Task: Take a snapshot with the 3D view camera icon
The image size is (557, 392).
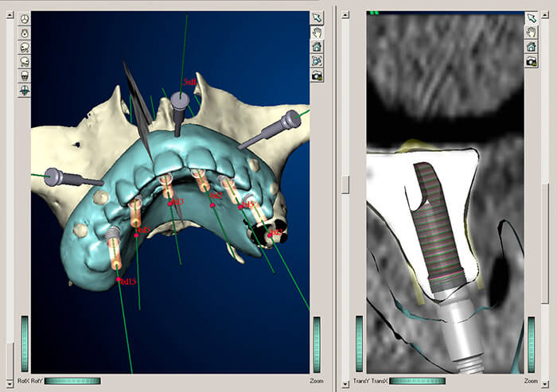Action: click(x=317, y=75)
